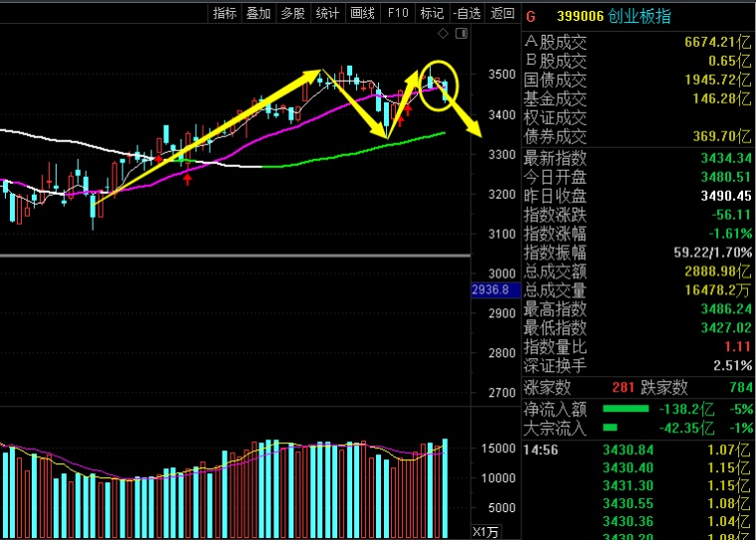The width and height of the screenshot is (756, 540).
Task: Click the 最新指数 value 3434.34
Action: tap(726, 158)
